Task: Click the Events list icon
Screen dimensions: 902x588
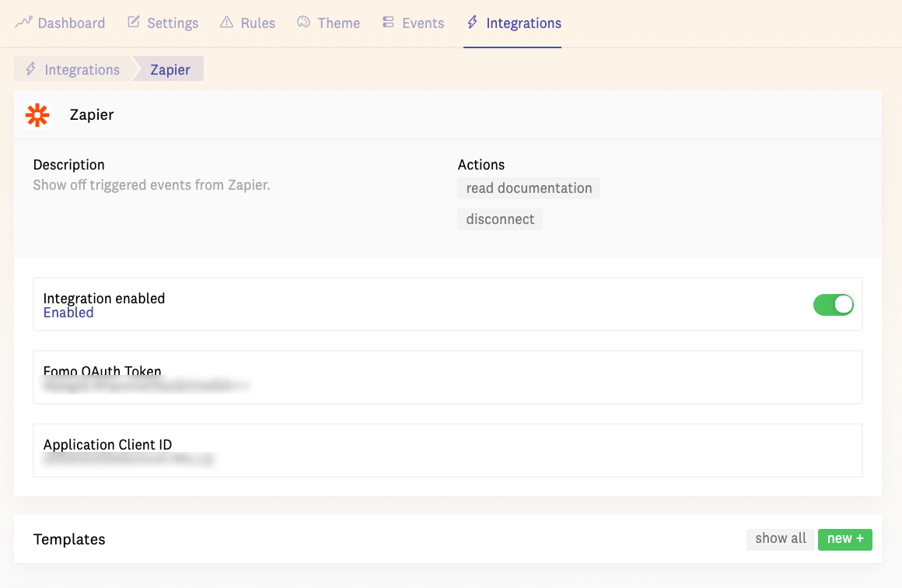Action: tap(388, 22)
